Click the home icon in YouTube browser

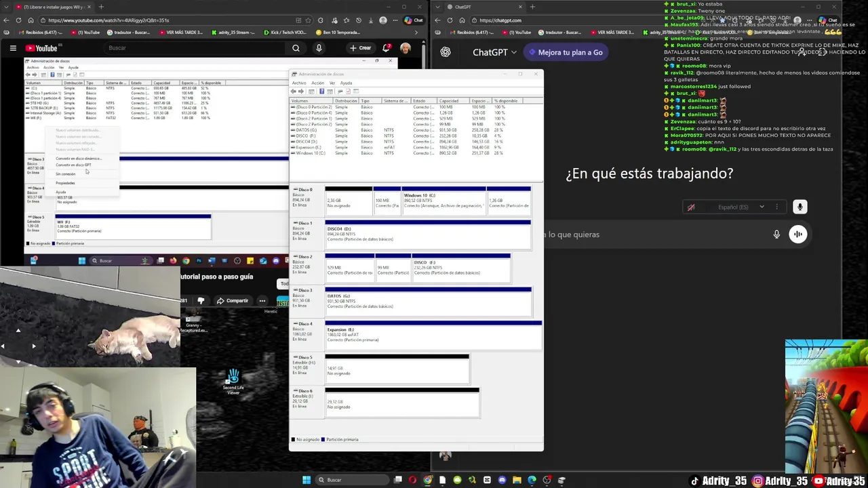pyautogui.click(x=31, y=20)
